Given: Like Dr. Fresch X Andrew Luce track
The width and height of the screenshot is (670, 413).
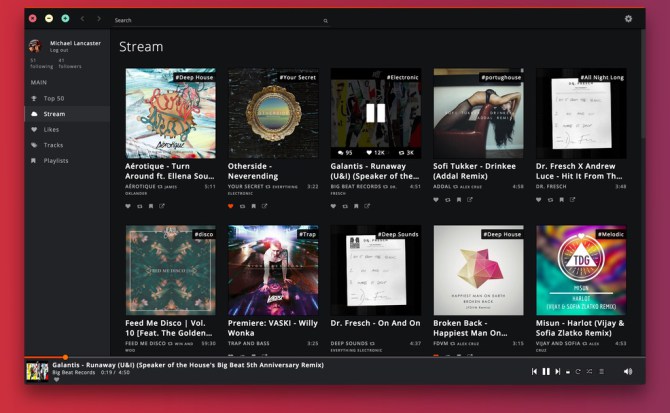Looking at the screenshot, I should coord(538,199).
